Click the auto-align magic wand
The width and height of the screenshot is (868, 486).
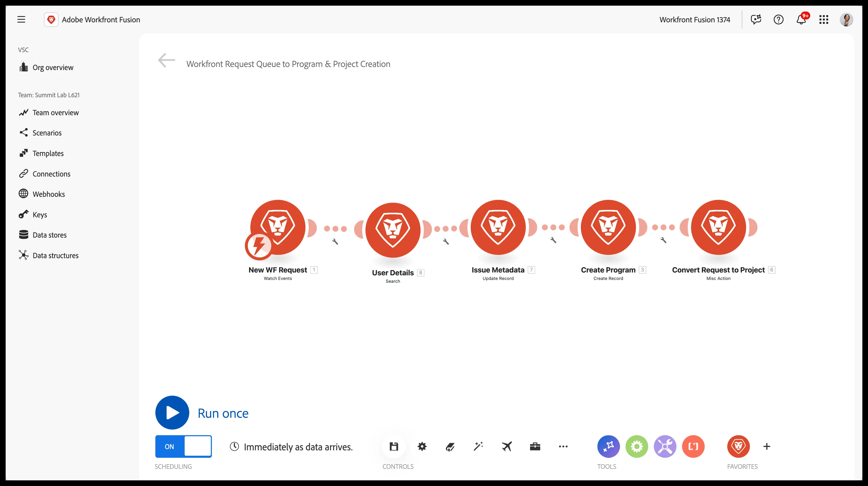pyautogui.click(x=478, y=446)
